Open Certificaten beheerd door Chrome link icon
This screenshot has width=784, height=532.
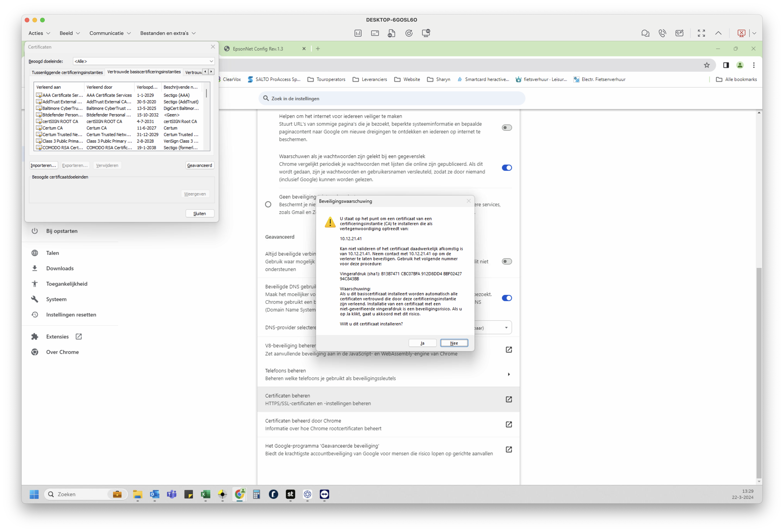pyautogui.click(x=509, y=424)
